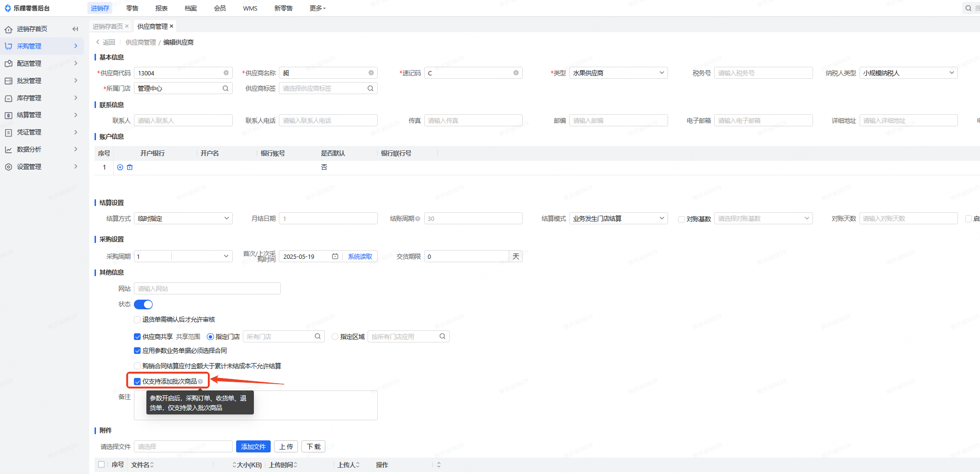The width and height of the screenshot is (980, 474).
Task: Click the help icon beside 仅支持添加批次商品
Action: 200,381
